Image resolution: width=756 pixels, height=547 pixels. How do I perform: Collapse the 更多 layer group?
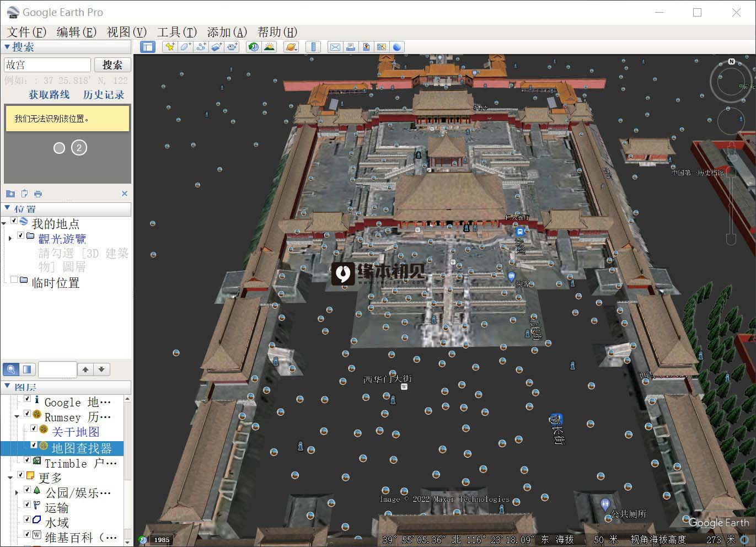[10, 478]
